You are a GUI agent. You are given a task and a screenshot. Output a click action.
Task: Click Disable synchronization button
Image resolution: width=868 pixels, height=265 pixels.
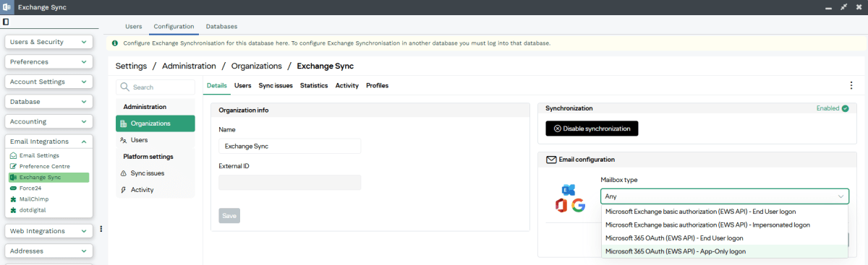click(x=592, y=129)
